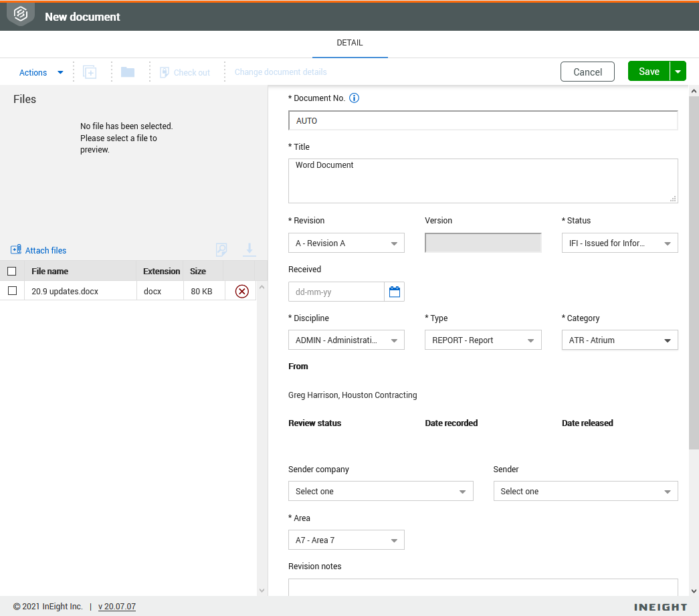Remove 20.9 updates.docx with the red X icon
The height and width of the screenshot is (616, 699).
click(x=240, y=290)
